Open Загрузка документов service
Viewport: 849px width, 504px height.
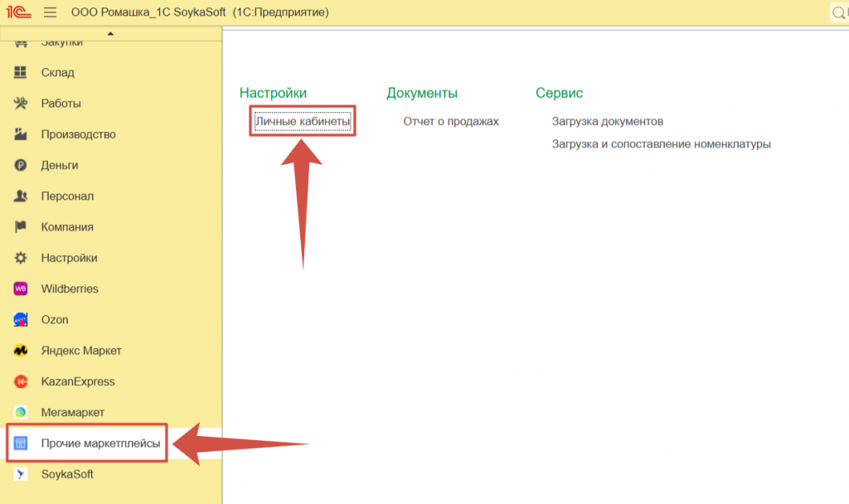click(x=607, y=121)
